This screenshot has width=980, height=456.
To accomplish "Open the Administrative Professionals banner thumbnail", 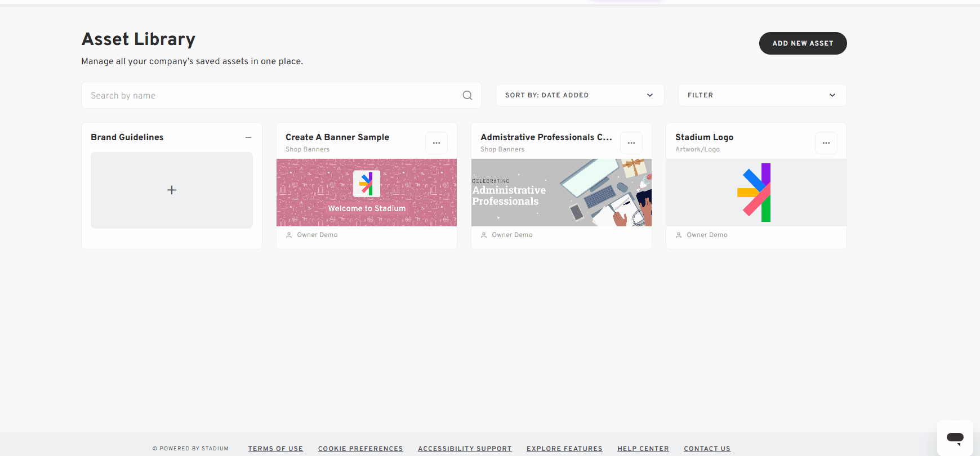I will pos(562,193).
